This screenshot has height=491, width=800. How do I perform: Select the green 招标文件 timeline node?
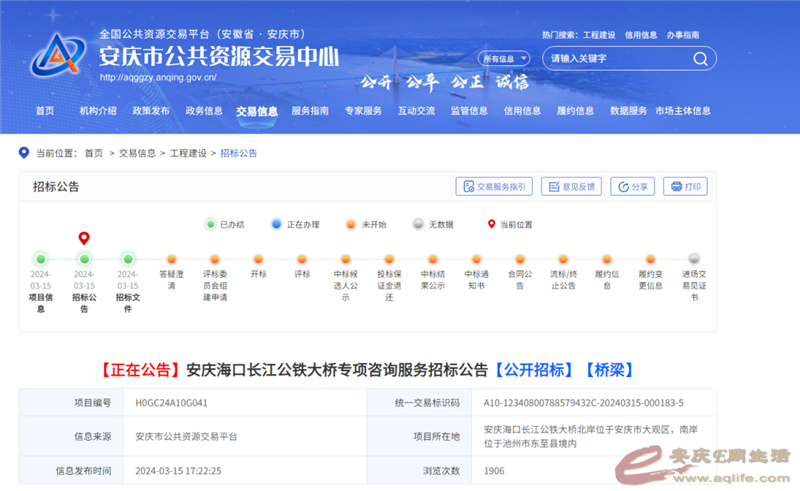coord(127,259)
